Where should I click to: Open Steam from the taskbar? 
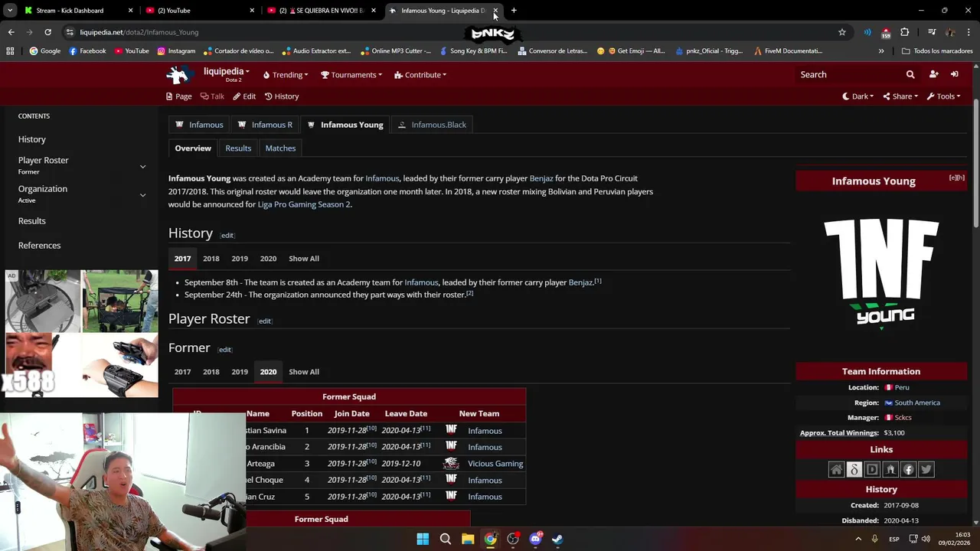click(x=557, y=539)
